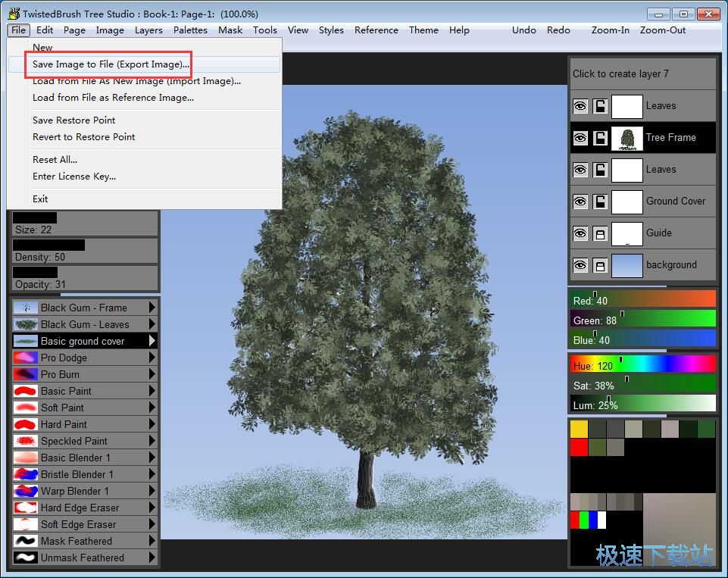Select Revert to Restore Point entry
The image size is (728, 578).
144,137
